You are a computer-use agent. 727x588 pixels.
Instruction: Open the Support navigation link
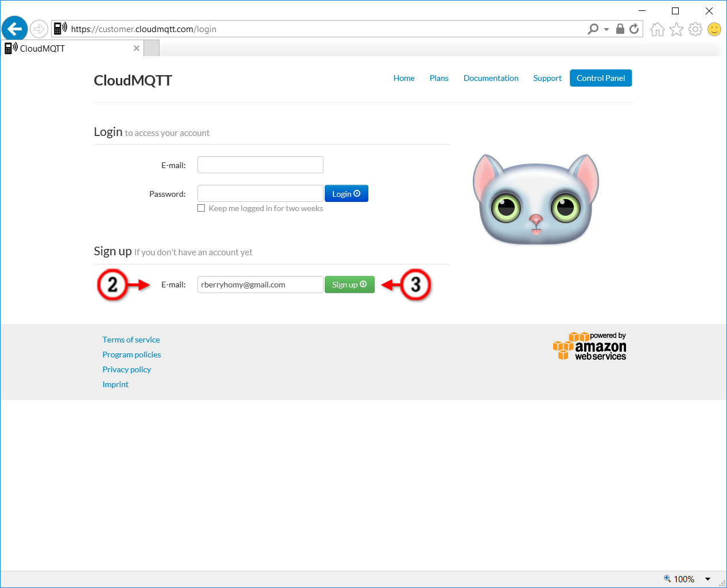(547, 78)
